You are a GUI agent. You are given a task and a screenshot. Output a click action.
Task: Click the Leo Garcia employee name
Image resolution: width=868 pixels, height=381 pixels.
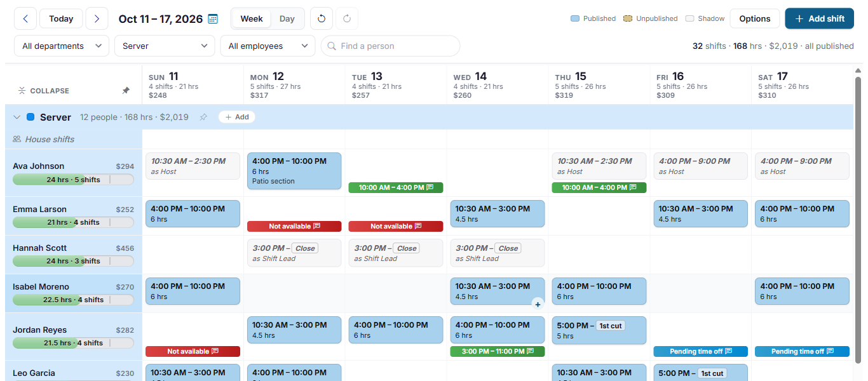(34, 373)
